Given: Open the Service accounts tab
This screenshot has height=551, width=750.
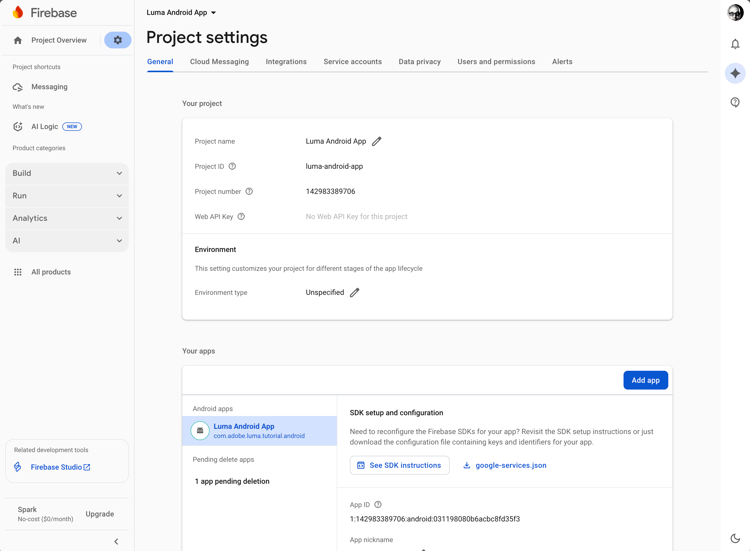Looking at the screenshot, I should [352, 62].
